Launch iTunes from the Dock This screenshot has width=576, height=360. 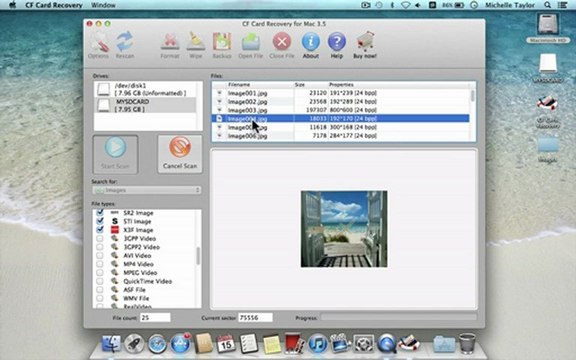click(x=318, y=344)
